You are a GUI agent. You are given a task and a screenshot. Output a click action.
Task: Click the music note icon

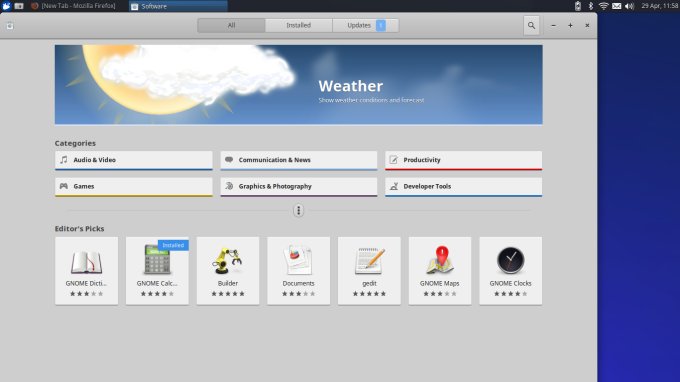pyautogui.click(x=64, y=160)
